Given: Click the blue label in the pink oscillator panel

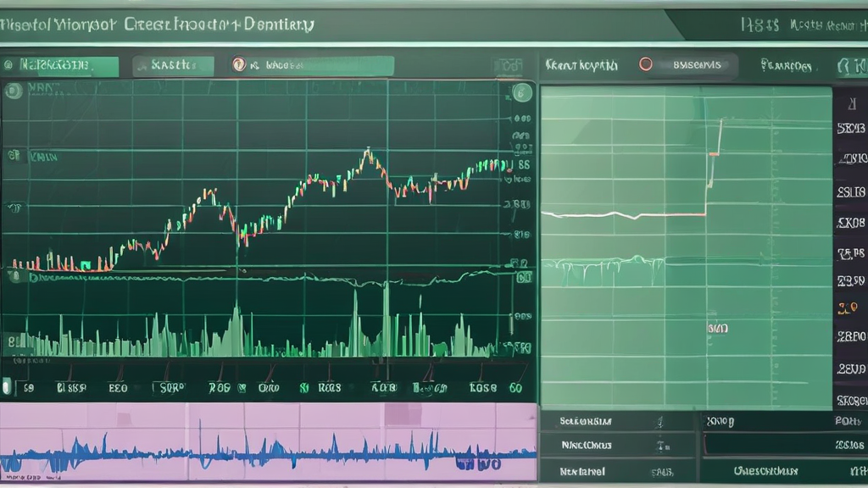Looking at the screenshot, I should coord(479,463).
